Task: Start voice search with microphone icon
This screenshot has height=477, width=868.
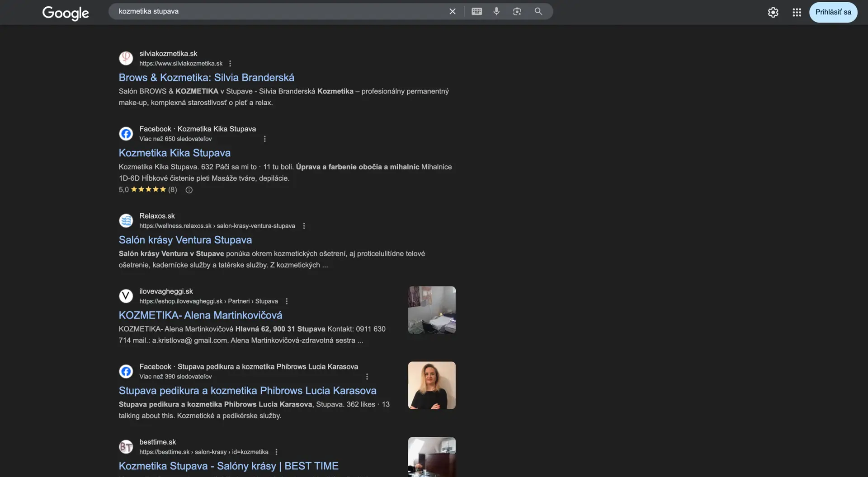Action: [496, 11]
